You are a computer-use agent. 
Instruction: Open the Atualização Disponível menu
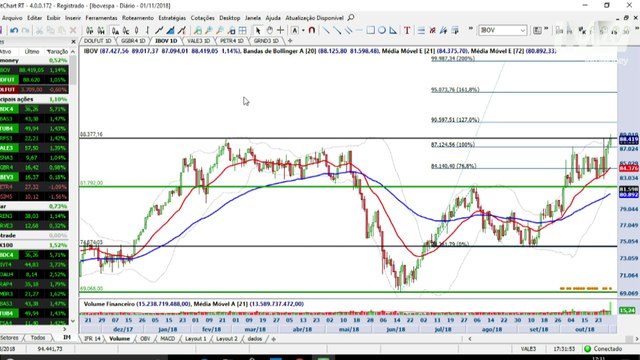pos(314,18)
